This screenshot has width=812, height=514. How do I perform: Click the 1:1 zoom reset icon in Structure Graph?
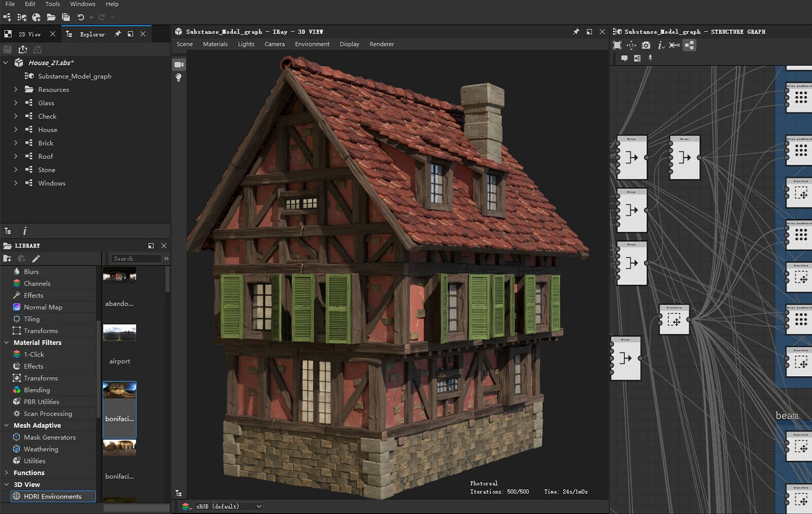pos(631,45)
